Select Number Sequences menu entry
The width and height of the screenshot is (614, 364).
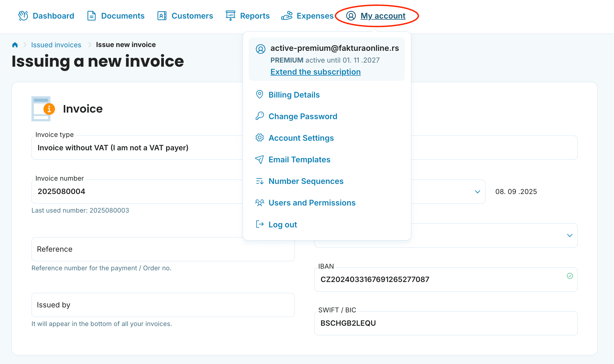point(306,181)
